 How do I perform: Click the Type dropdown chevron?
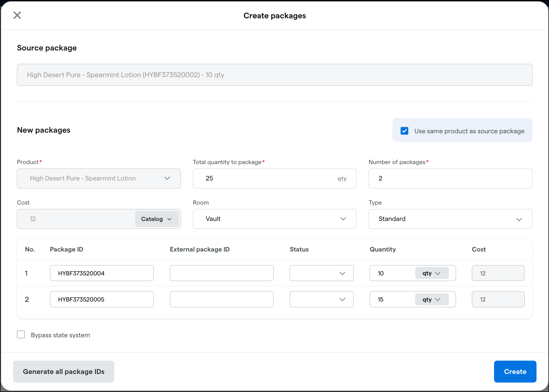[x=519, y=219]
